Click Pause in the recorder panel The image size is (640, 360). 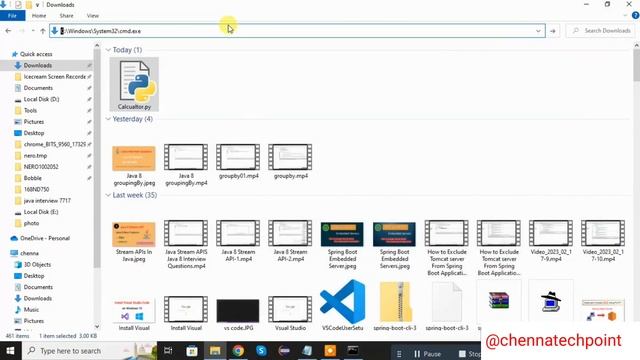(427, 353)
